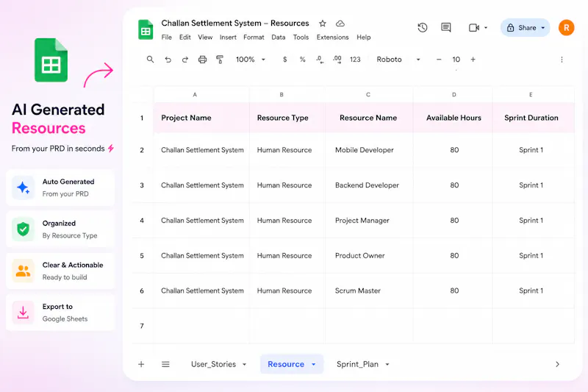This screenshot has height=392, width=588.
Task: Open Sprint_Plan tab dropdown arrow
Action: pyautogui.click(x=387, y=364)
